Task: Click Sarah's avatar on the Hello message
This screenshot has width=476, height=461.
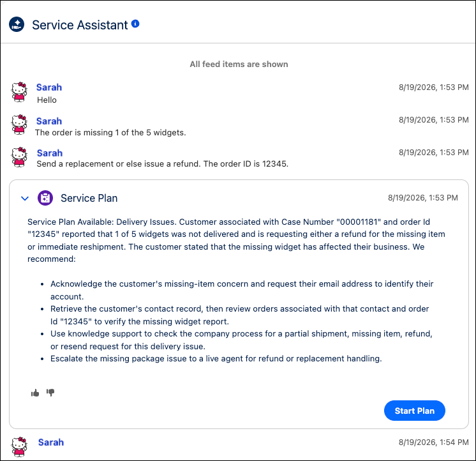Action: coord(19,92)
